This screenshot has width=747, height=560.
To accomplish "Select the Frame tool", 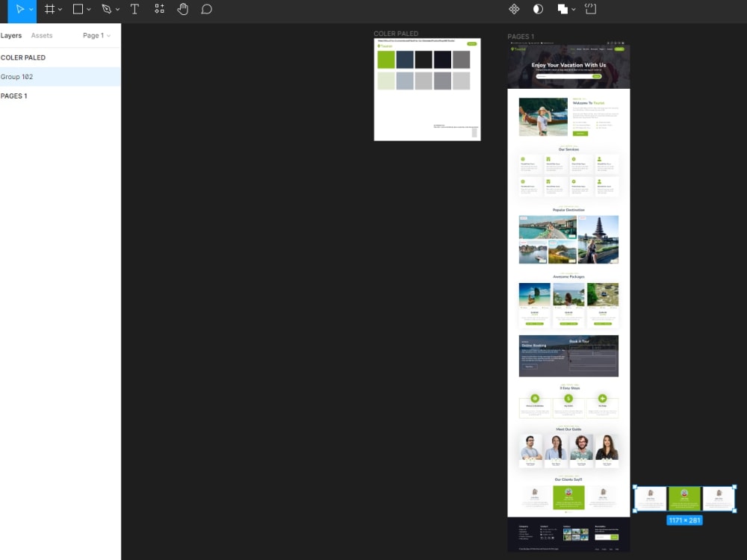I will 49,9.
